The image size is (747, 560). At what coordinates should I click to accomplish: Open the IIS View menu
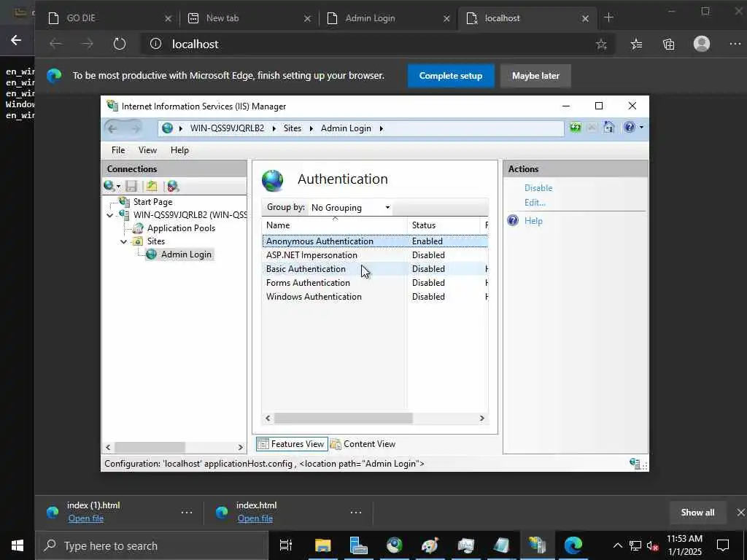(147, 150)
